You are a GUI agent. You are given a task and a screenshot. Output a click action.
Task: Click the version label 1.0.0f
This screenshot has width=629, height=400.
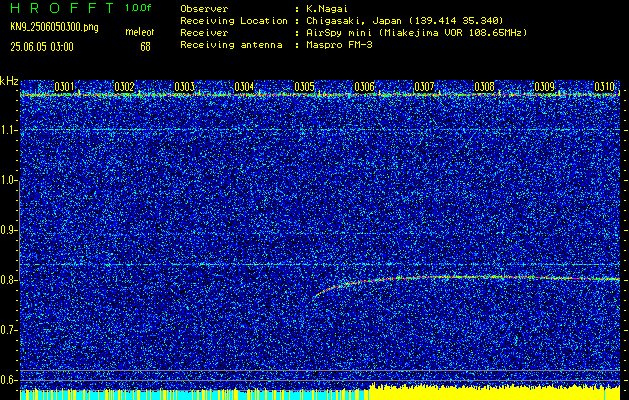[x=138, y=8]
